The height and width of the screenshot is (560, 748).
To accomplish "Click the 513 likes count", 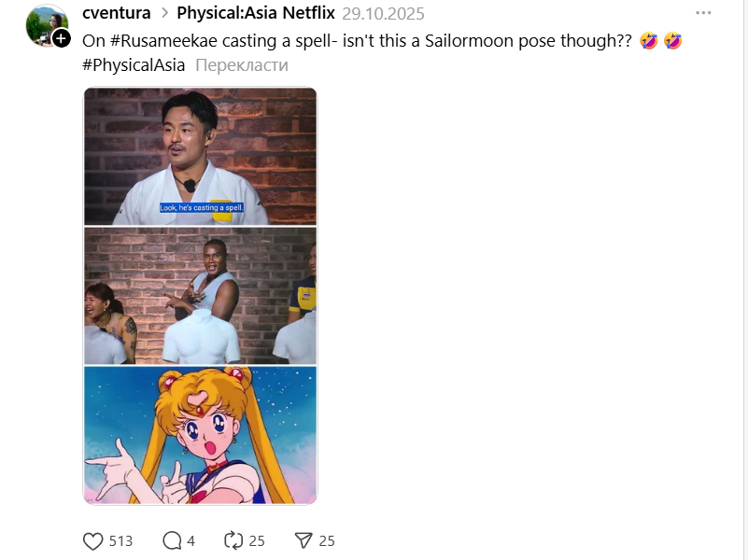I will pos(120,541).
